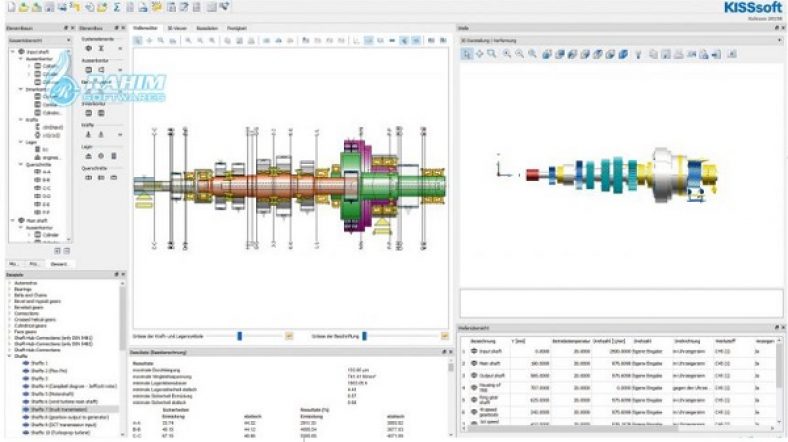788x442 pixels.
Task: Pick third Lager bearing element in Elementbox
Action: [x=114, y=156]
